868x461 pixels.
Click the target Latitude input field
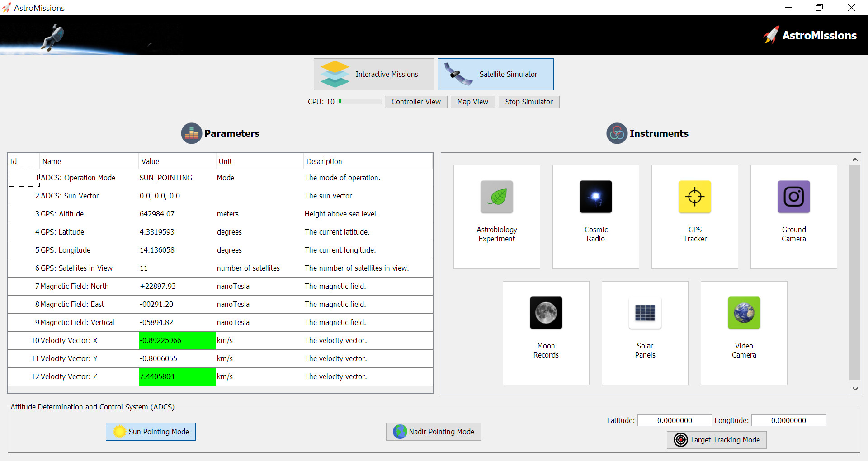point(675,420)
